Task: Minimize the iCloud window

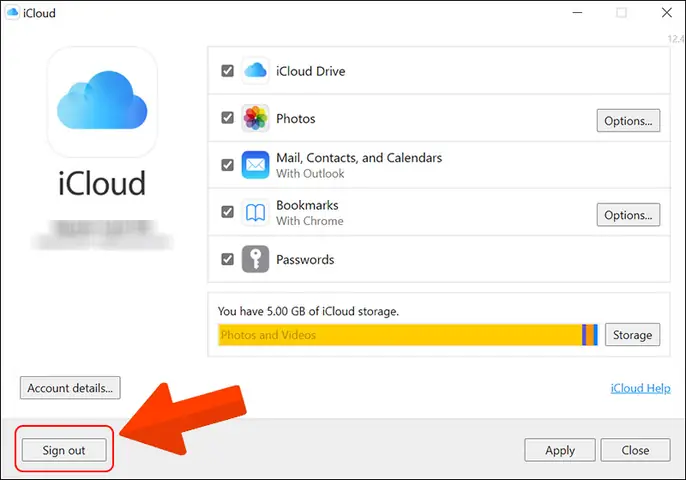Action: pos(578,12)
